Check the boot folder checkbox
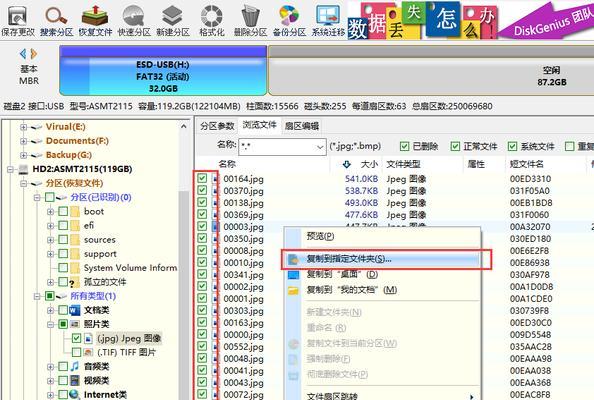 tap(63, 211)
